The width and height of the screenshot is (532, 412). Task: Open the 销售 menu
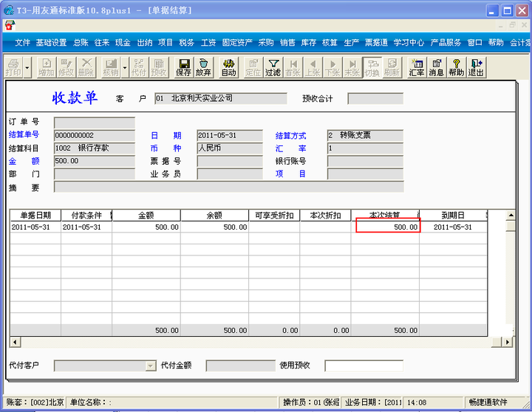click(287, 42)
